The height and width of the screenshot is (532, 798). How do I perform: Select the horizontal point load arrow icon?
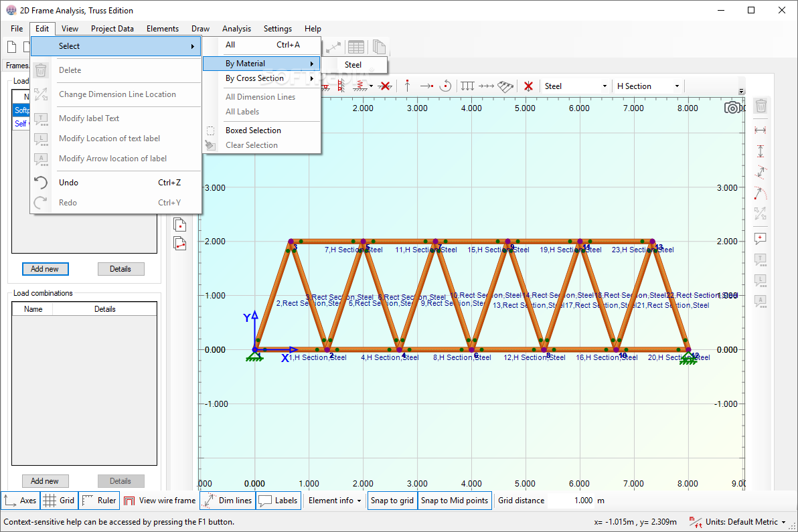tap(426, 86)
